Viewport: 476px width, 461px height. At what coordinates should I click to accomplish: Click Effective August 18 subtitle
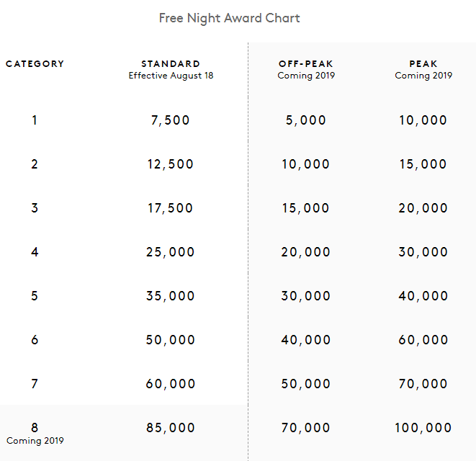(x=171, y=76)
